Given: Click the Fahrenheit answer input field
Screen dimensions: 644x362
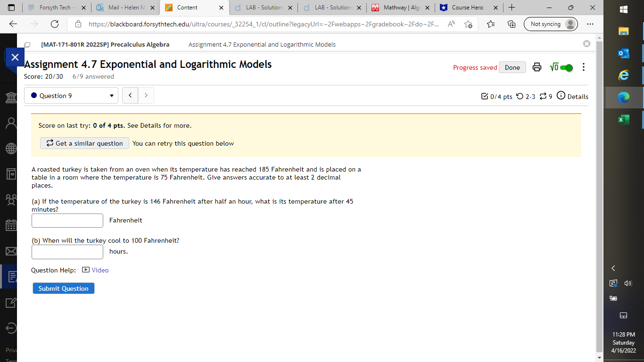Looking at the screenshot, I should (x=67, y=220).
